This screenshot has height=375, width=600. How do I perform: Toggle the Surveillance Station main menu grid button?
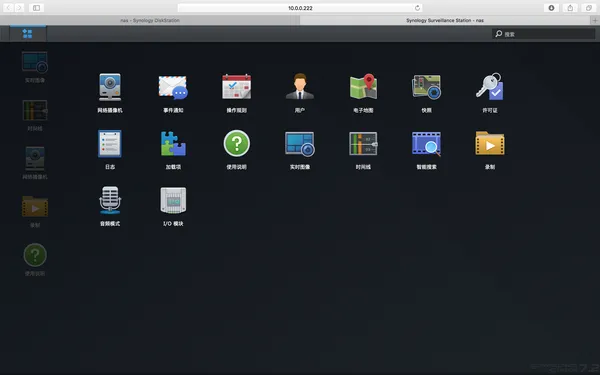(x=28, y=34)
